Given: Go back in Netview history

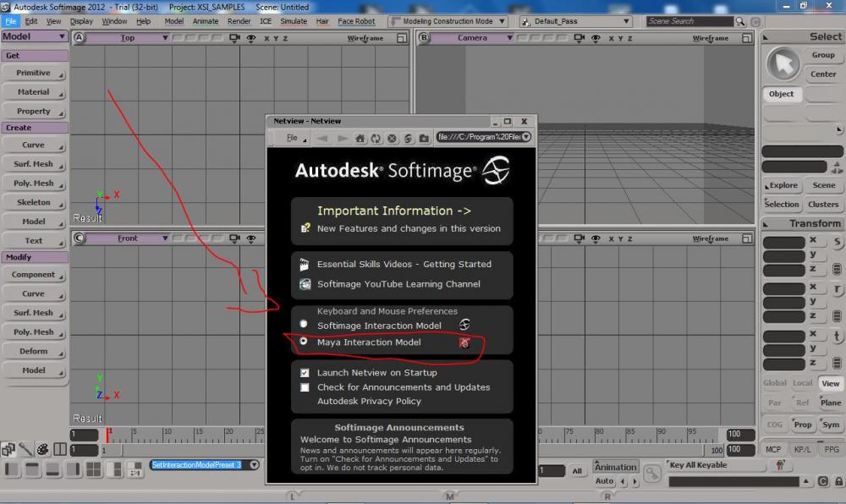Looking at the screenshot, I should tap(322, 138).
